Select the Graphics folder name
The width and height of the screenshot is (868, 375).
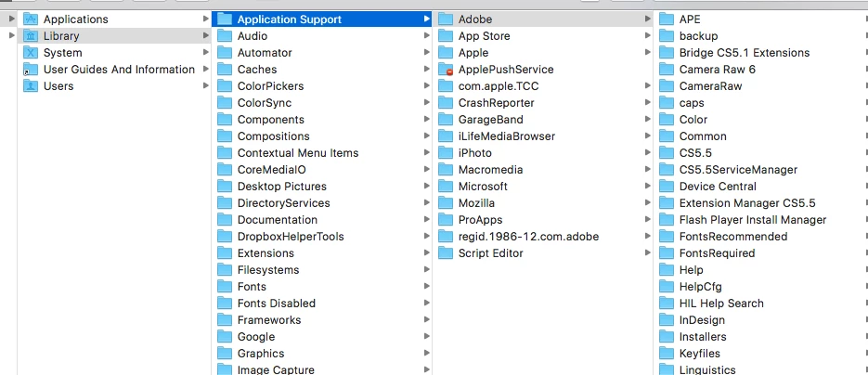pyautogui.click(x=261, y=354)
